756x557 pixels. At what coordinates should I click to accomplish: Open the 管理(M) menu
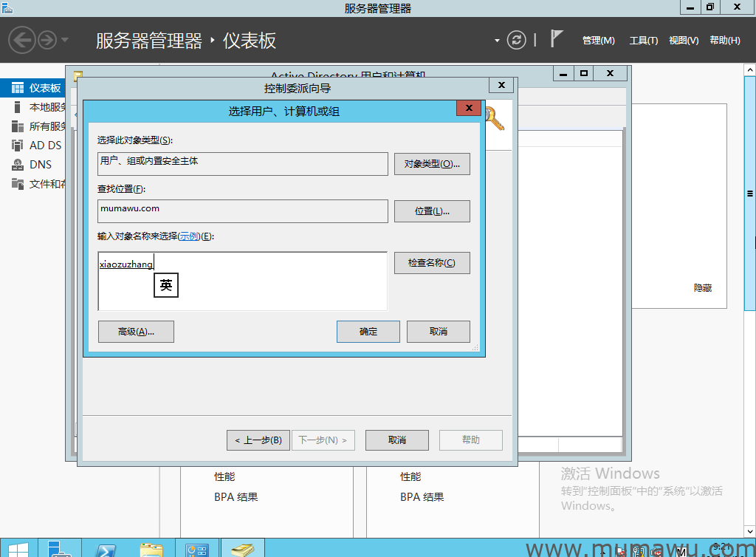pos(598,41)
